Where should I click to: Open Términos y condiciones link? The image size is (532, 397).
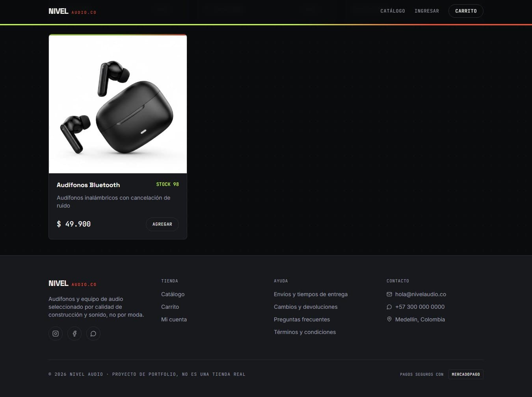point(305,332)
